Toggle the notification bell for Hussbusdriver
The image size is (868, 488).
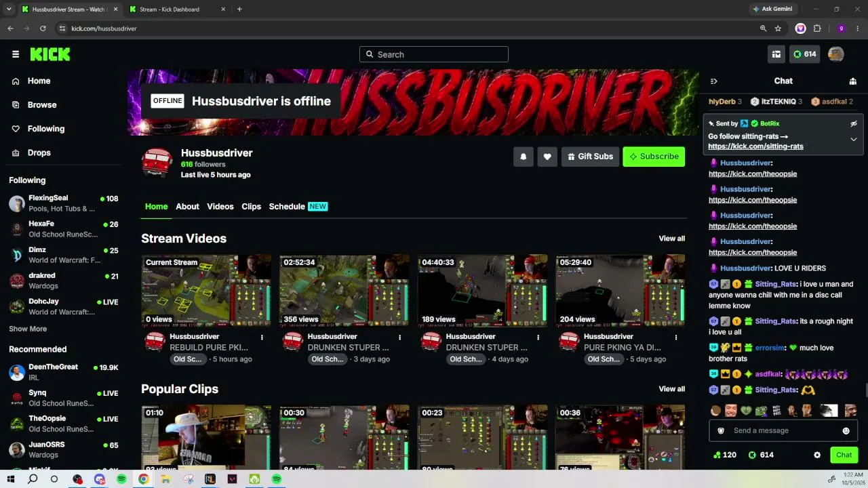tap(524, 157)
